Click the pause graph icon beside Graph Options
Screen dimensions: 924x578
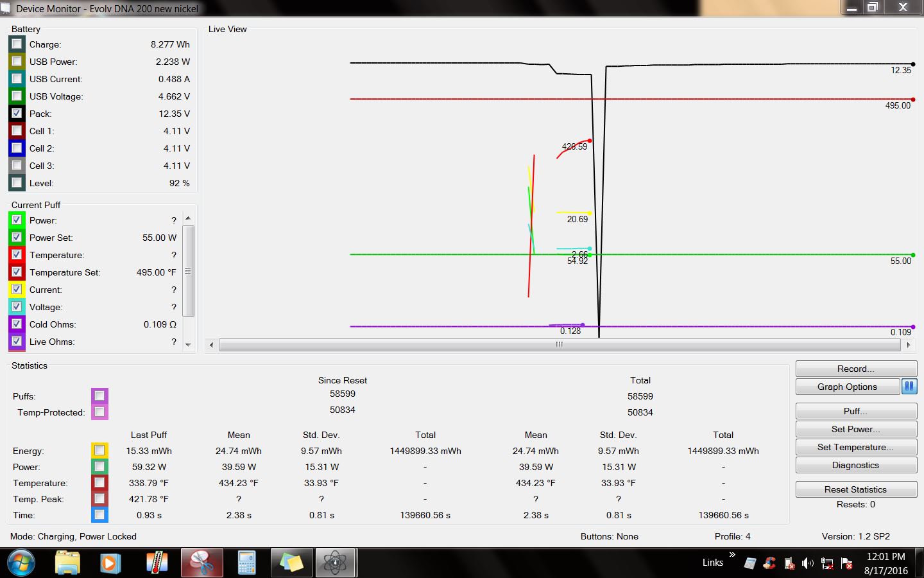tap(909, 387)
